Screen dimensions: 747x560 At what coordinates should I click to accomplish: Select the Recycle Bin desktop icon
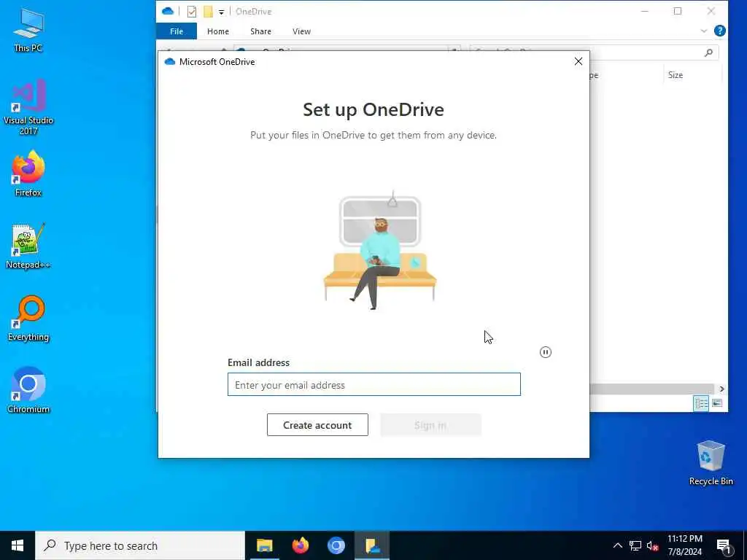pos(711,463)
